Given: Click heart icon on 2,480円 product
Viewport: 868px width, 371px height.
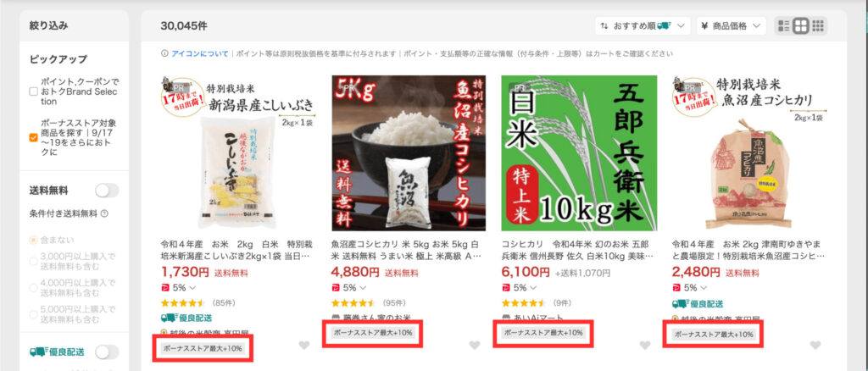Looking at the screenshot, I should click(x=815, y=346).
